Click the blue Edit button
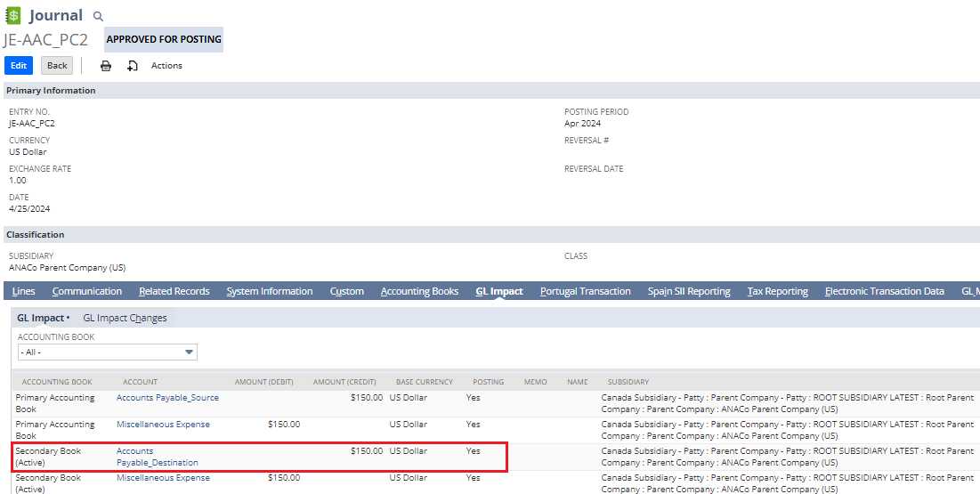This screenshot has height=494, width=980. click(x=19, y=66)
